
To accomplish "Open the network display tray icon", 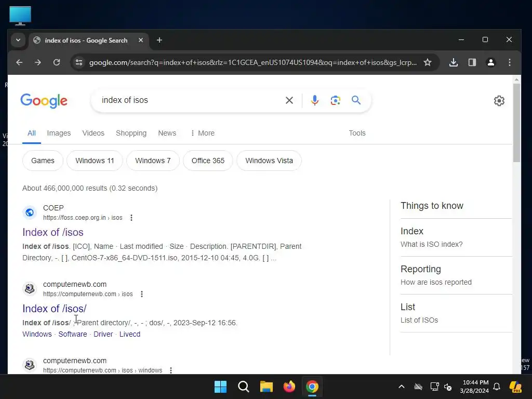I will (434, 387).
